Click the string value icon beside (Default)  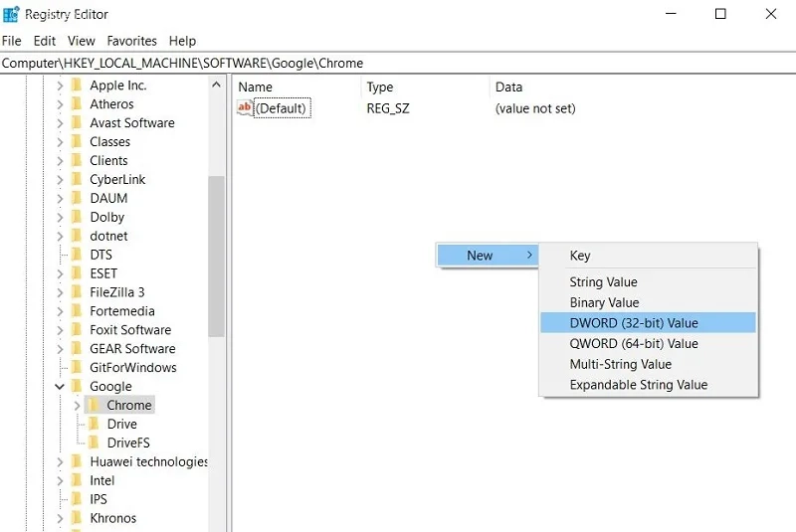[x=245, y=107]
